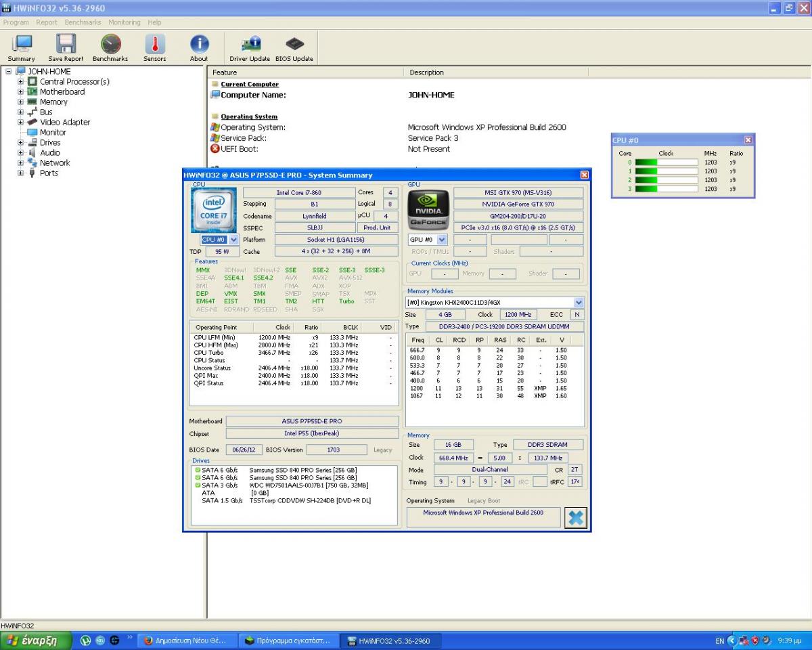Choose the Video Adapter card icon
Image resolution: width=812 pixels, height=650 pixels.
click(x=32, y=122)
